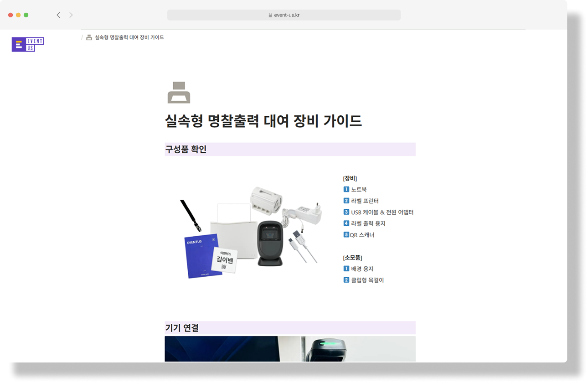The image size is (588, 383).
Task: Click badge 4 beside 라벨 출력 용지
Action: (346, 223)
